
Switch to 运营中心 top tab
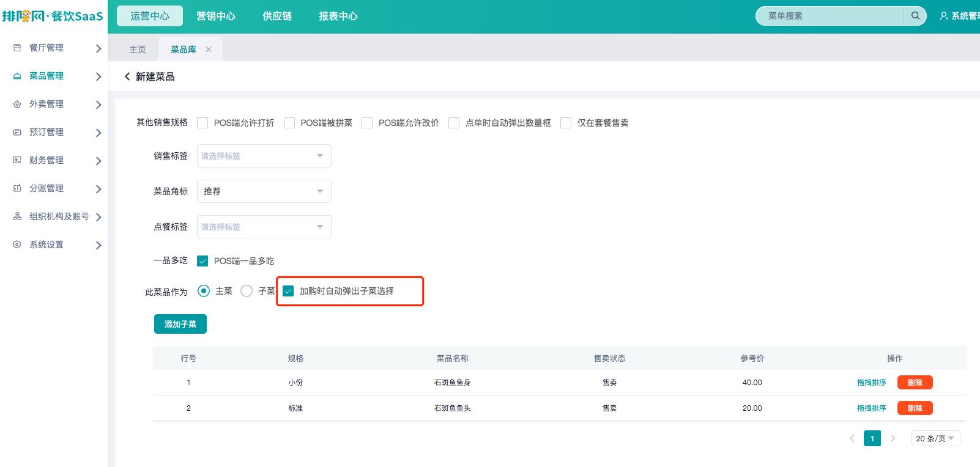point(150,16)
